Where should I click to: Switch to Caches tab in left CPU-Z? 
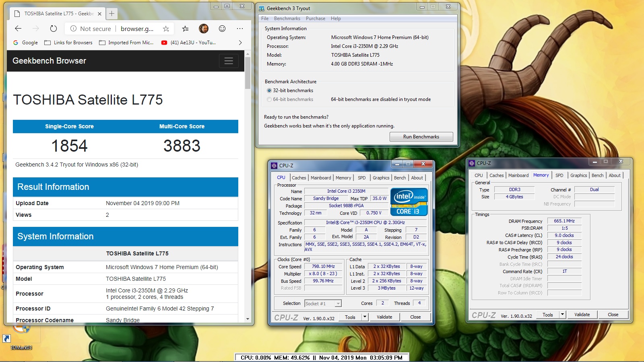(299, 178)
